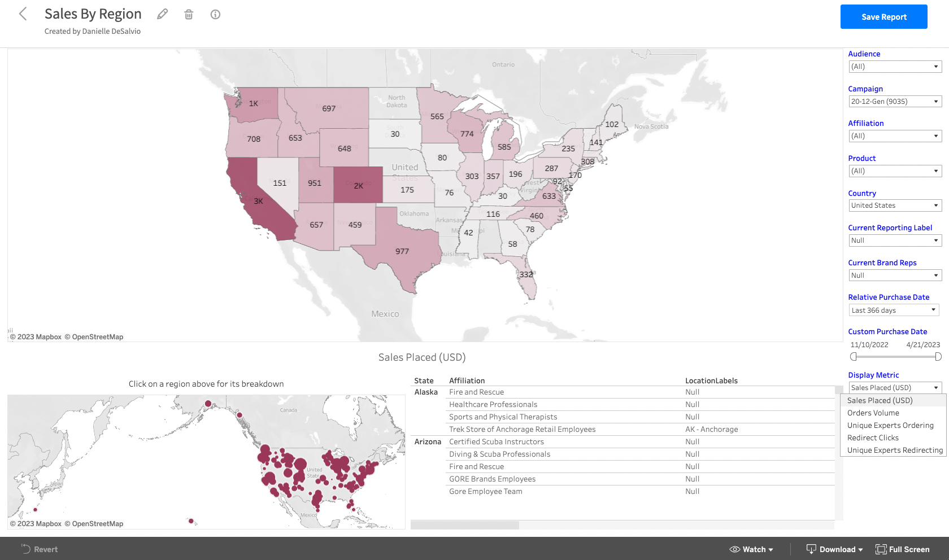Enter Full Screen mode
Screen dimensions: 949x560
(902, 549)
